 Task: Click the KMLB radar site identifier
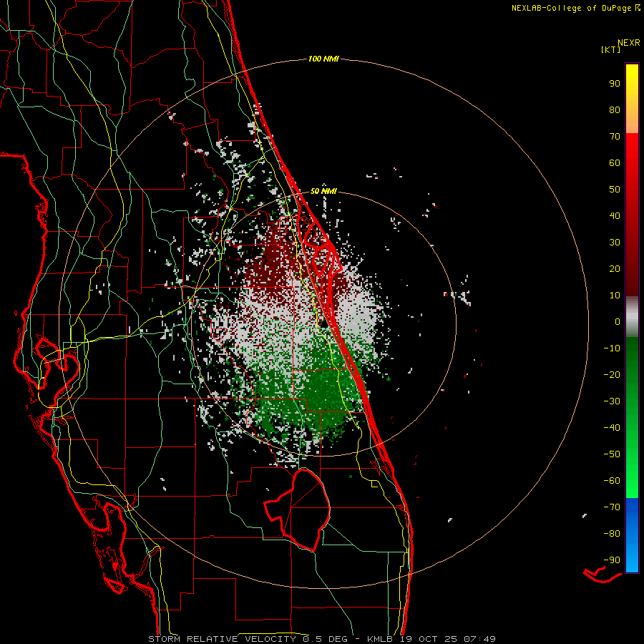[380, 639]
